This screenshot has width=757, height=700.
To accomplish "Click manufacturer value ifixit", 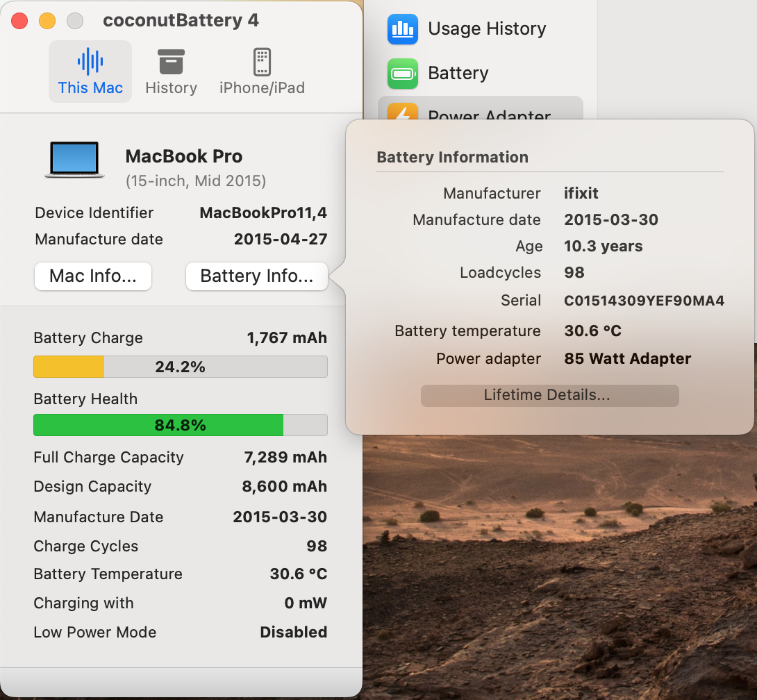I will point(581,194).
